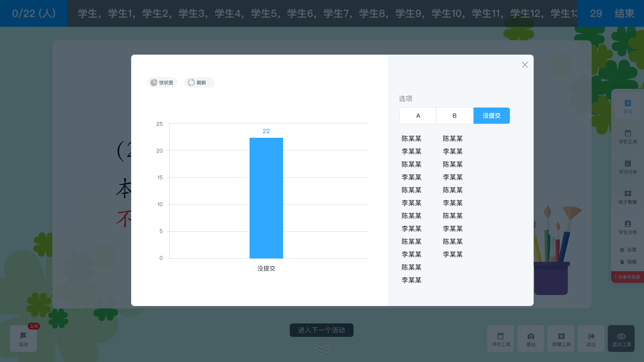Open 学生分析 in right sidebar
Image resolution: width=644 pixels, height=362 pixels.
(628, 227)
